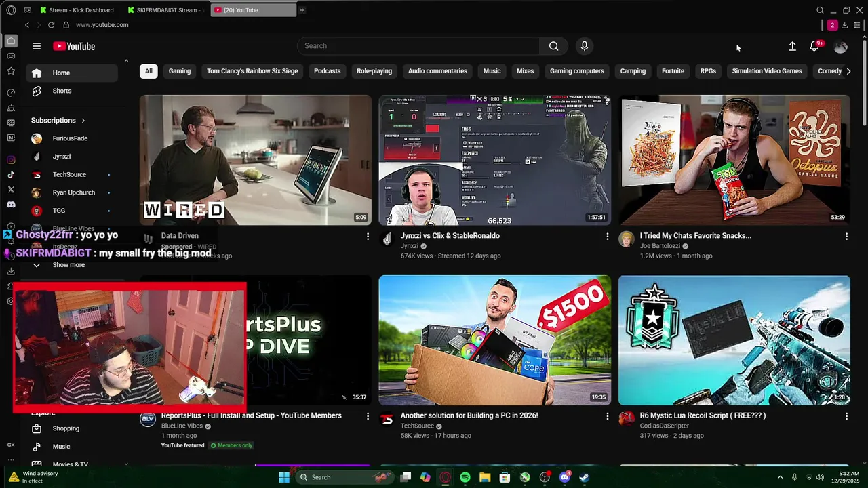Image resolution: width=868 pixels, height=488 pixels.
Task: Click the Opera menu logo
Action: click(x=11, y=10)
